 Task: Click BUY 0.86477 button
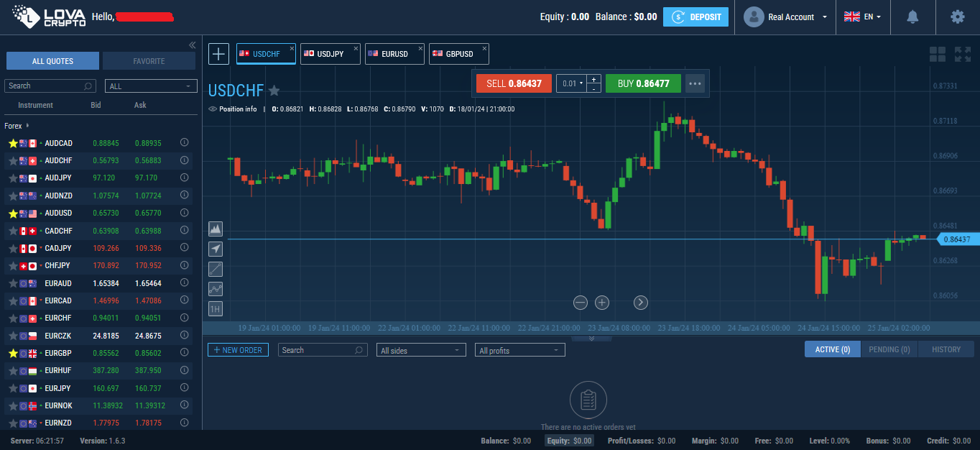point(643,83)
